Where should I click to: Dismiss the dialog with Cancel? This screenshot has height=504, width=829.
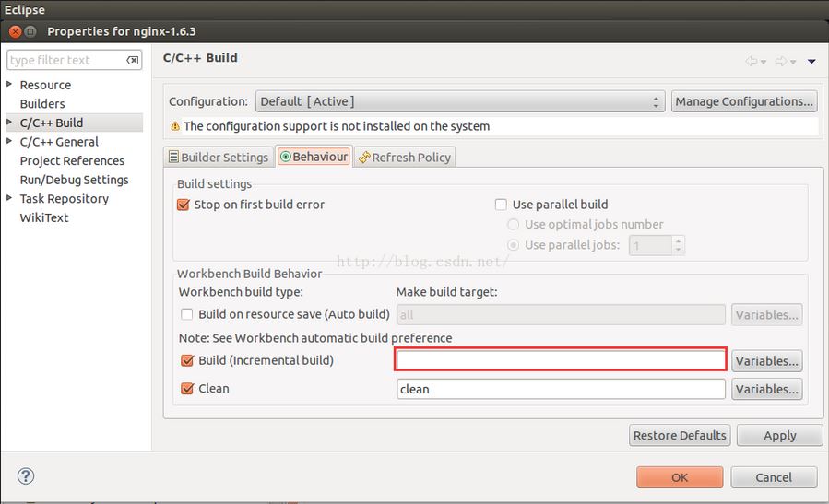[774, 477]
